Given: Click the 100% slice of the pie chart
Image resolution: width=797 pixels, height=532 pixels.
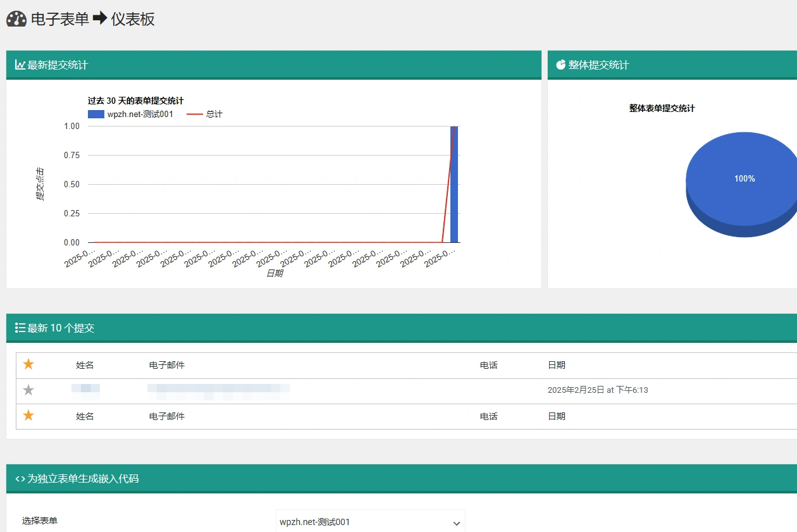Looking at the screenshot, I should click(x=744, y=178).
